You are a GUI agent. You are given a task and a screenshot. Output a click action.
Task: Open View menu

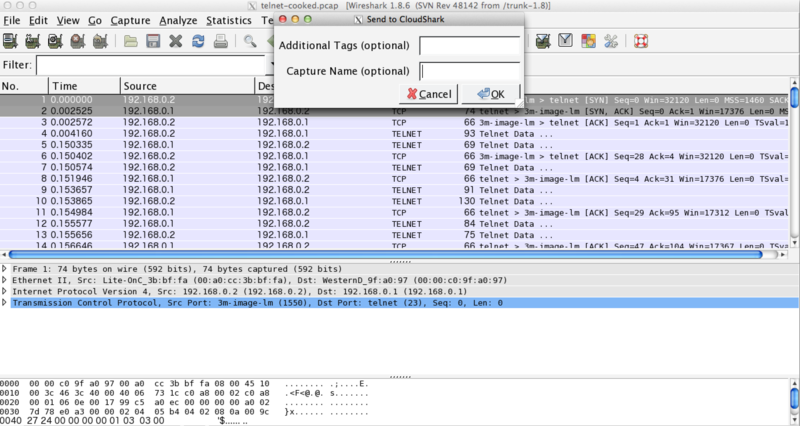click(x=68, y=20)
